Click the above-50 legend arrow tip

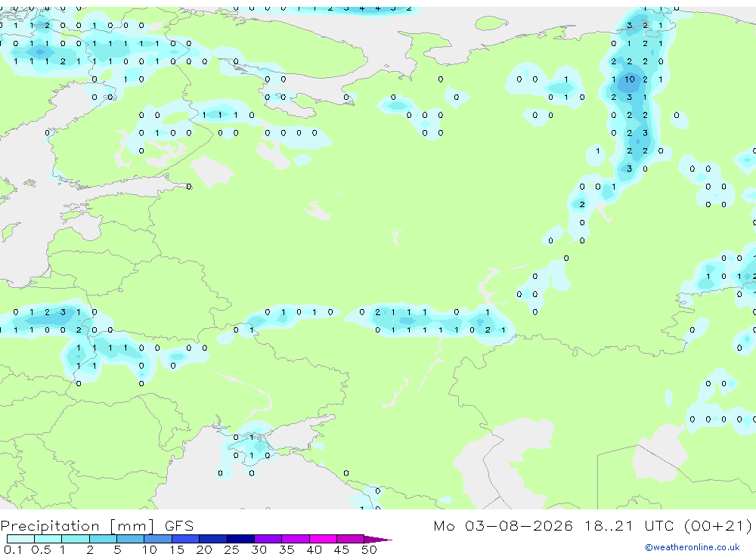(379, 540)
